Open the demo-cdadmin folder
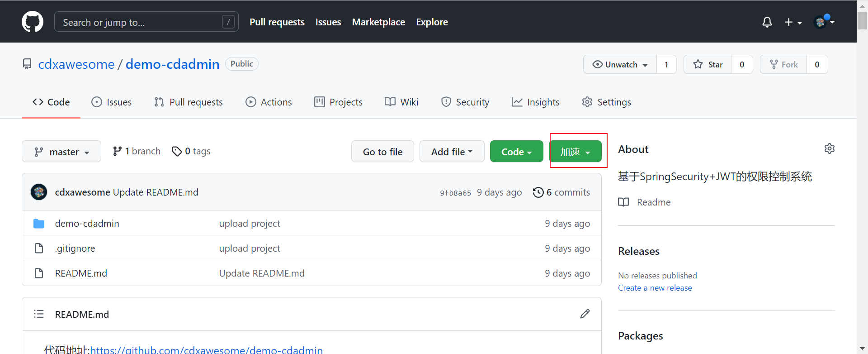The image size is (868, 354). coord(87,224)
